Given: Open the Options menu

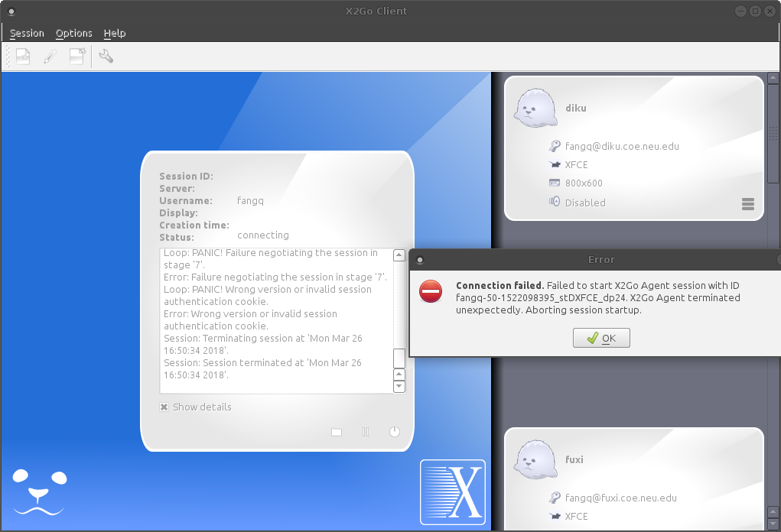Looking at the screenshot, I should [73, 34].
